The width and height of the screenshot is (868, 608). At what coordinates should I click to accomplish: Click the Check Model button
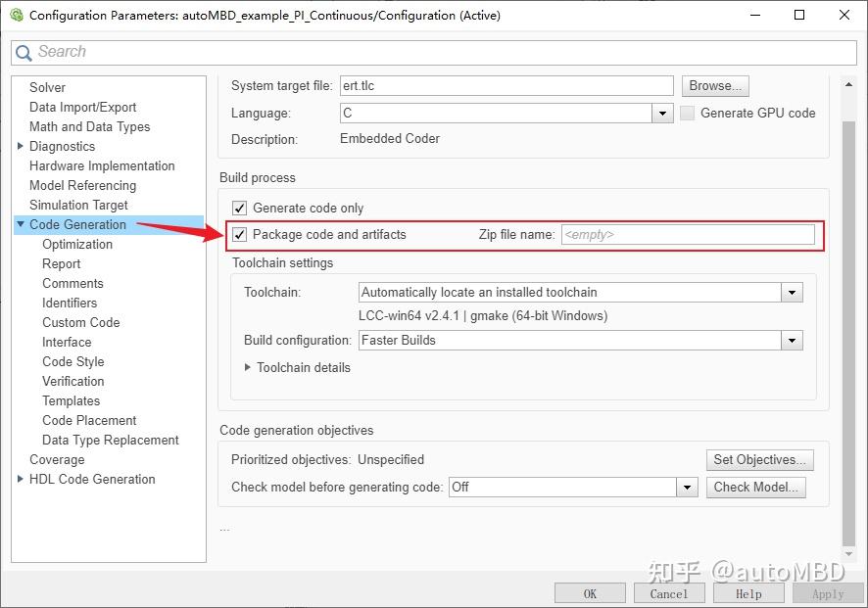click(x=755, y=488)
